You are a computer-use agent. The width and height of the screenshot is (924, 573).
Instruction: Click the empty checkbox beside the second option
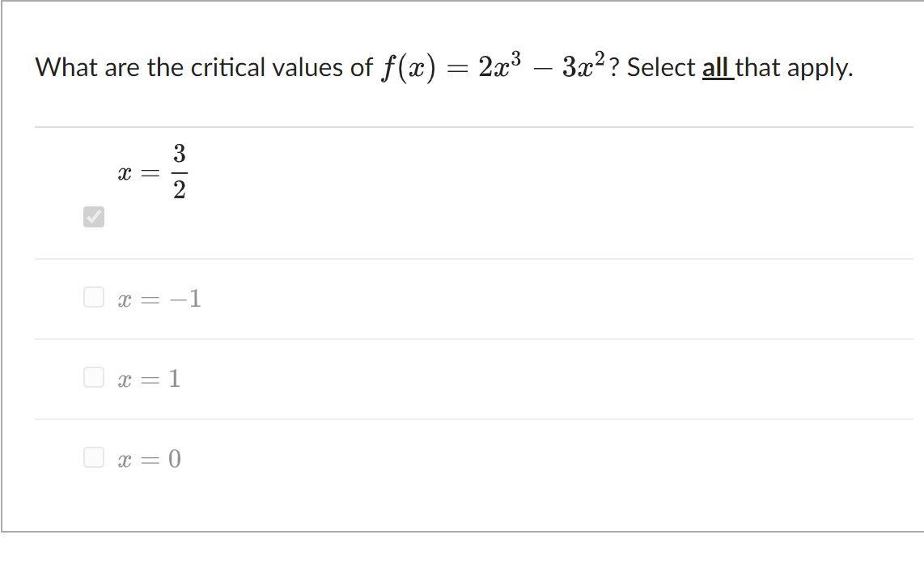[93, 297]
